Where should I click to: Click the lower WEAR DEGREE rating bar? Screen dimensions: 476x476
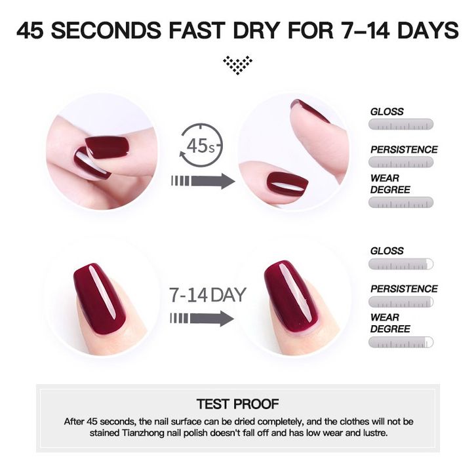pyautogui.click(x=401, y=342)
